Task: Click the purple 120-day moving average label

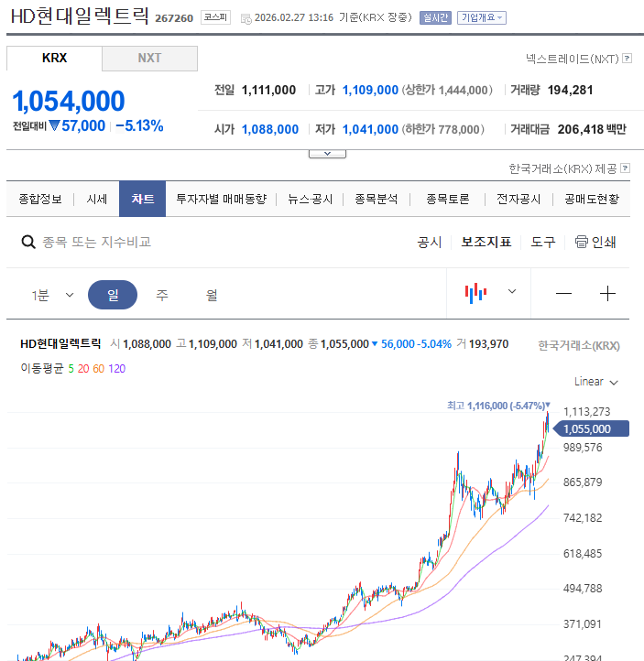Action: [117, 369]
